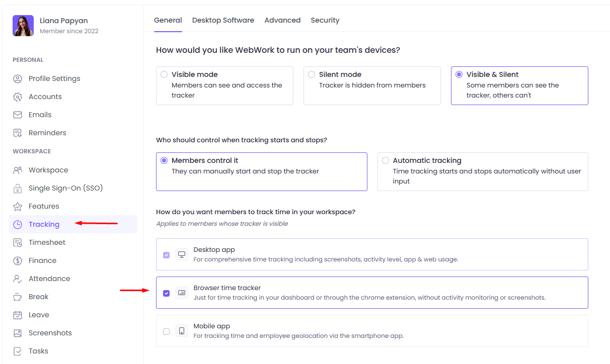The width and height of the screenshot is (610, 364).
Task: Switch to the Advanced tab
Action: [x=282, y=20]
